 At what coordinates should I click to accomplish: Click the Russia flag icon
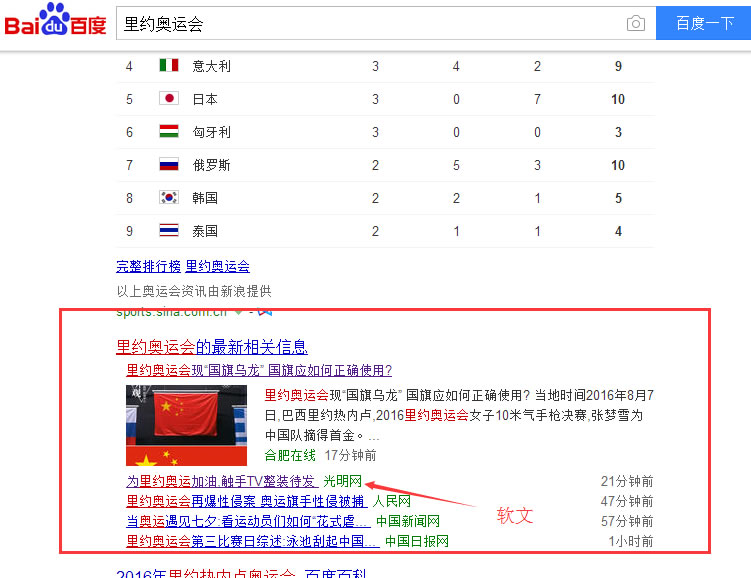pyautogui.click(x=169, y=164)
